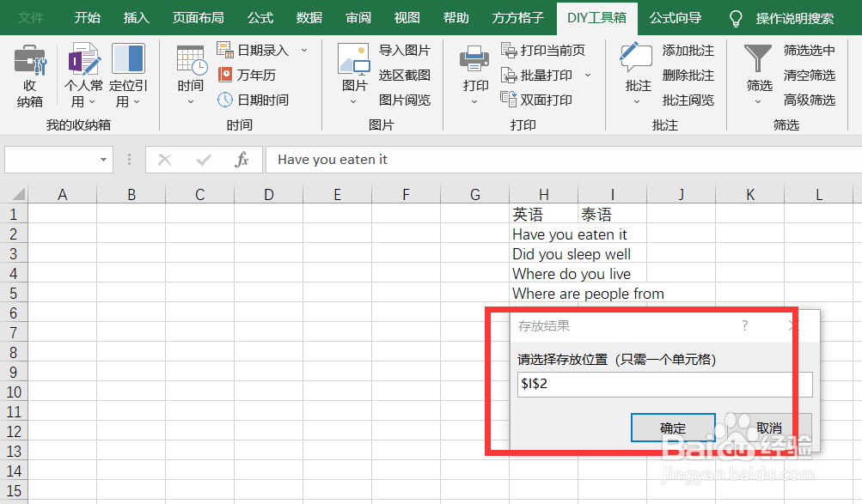Click 图片阅览
This screenshot has width=862, height=504.
405,100
